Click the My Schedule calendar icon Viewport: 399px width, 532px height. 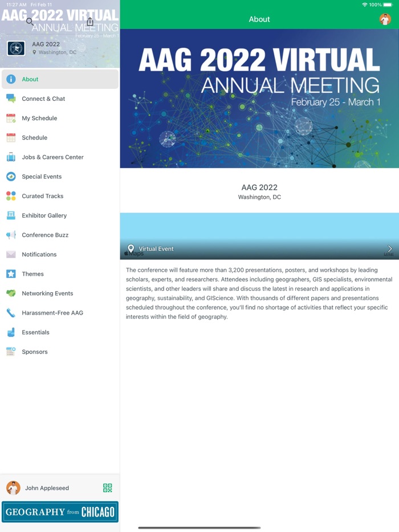point(11,118)
